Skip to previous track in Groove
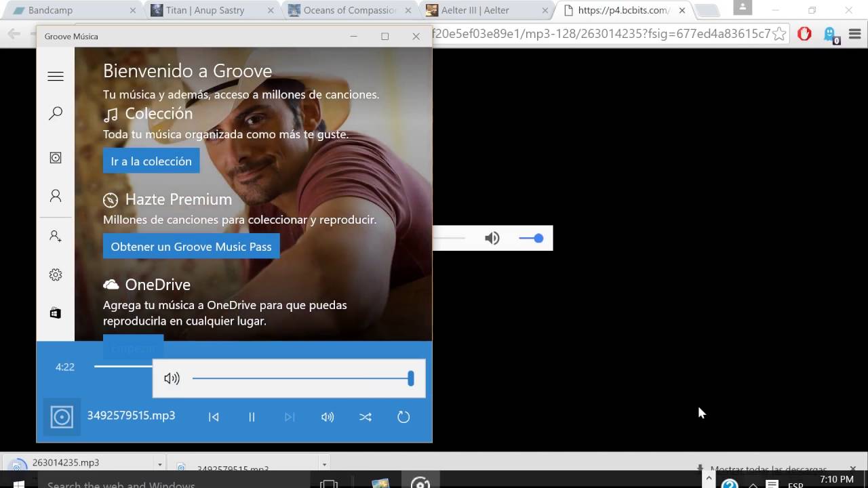 pos(214,417)
